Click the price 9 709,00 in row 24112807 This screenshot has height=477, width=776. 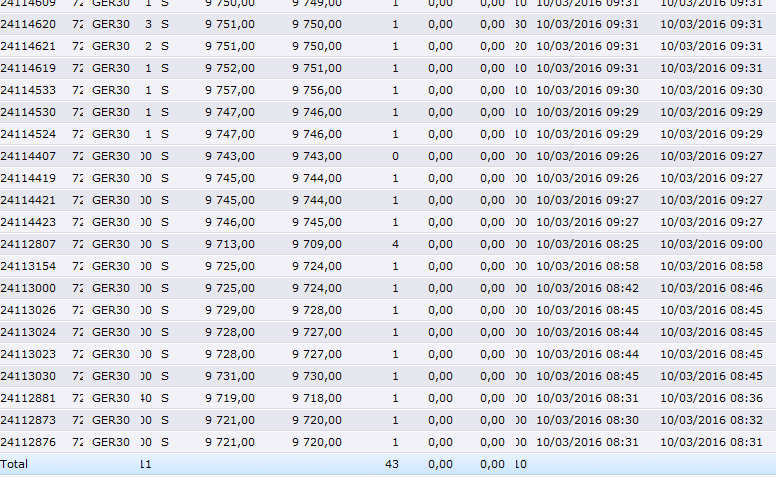[317, 244]
